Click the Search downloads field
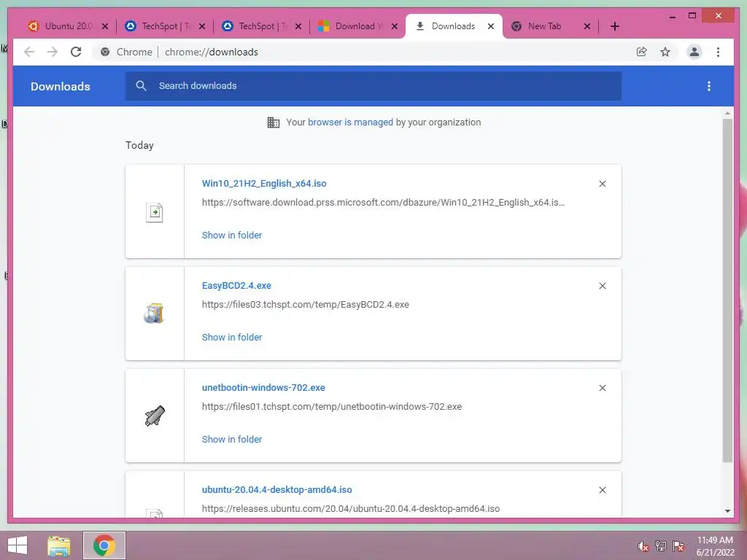This screenshot has height=560, width=747. (x=373, y=86)
